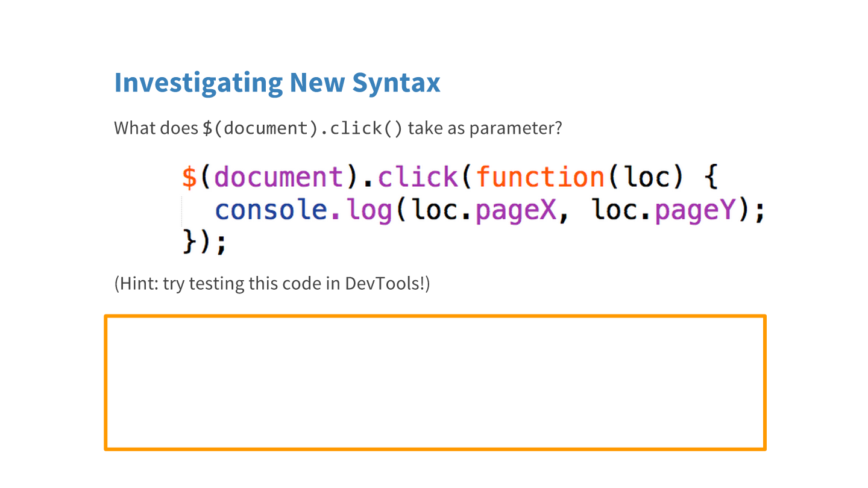Click the opening curly brace ending the first code line
The width and height of the screenshot is (868, 488).
(711, 177)
